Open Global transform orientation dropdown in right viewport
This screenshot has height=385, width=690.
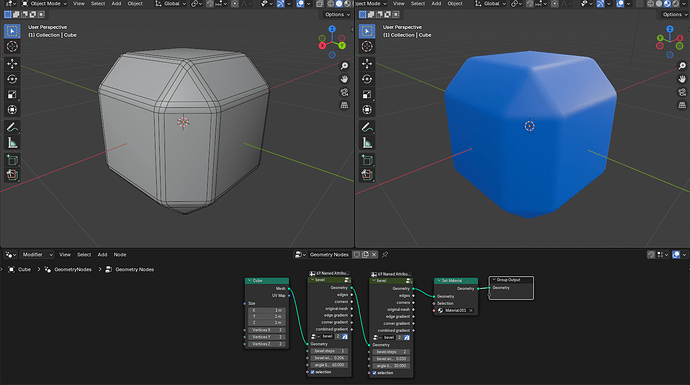[x=491, y=4]
